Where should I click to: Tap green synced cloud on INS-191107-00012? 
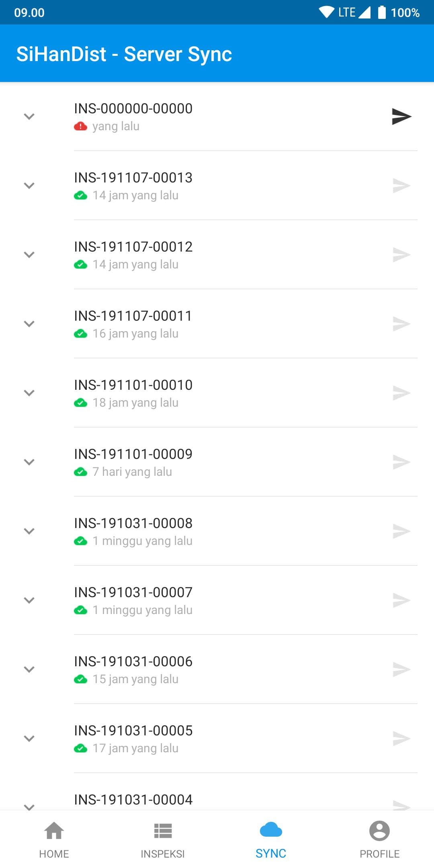click(80, 265)
